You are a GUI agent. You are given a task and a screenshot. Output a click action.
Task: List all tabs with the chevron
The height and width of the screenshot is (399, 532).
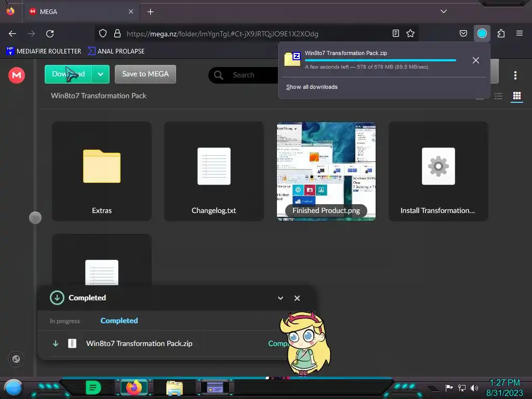click(444, 11)
